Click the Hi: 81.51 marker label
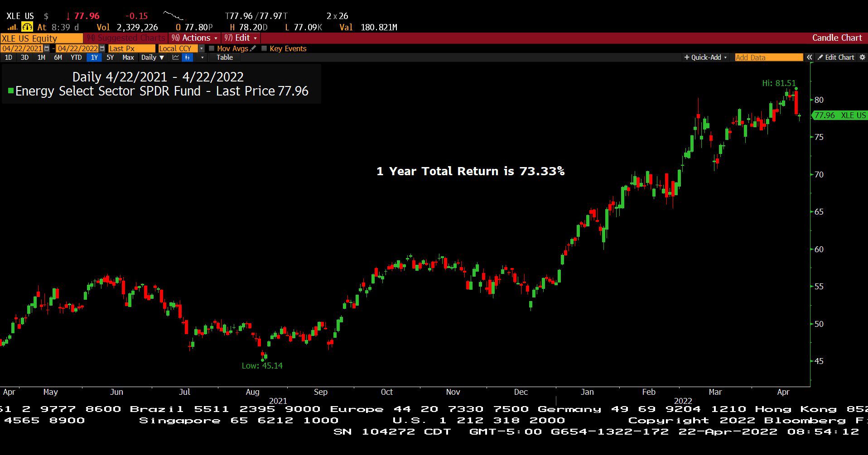Screen dimensions: 868x455 (x=779, y=83)
